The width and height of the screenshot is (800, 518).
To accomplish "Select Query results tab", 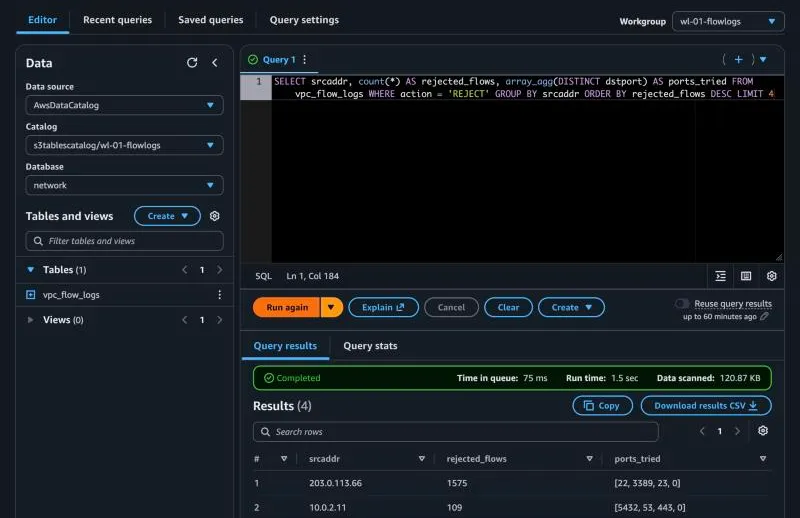I will [x=285, y=346].
